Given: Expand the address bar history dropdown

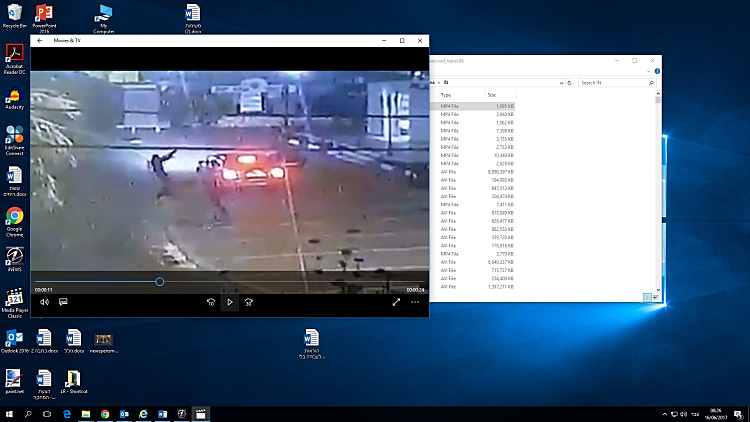Looking at the screenshot, I should click(559, 83).
